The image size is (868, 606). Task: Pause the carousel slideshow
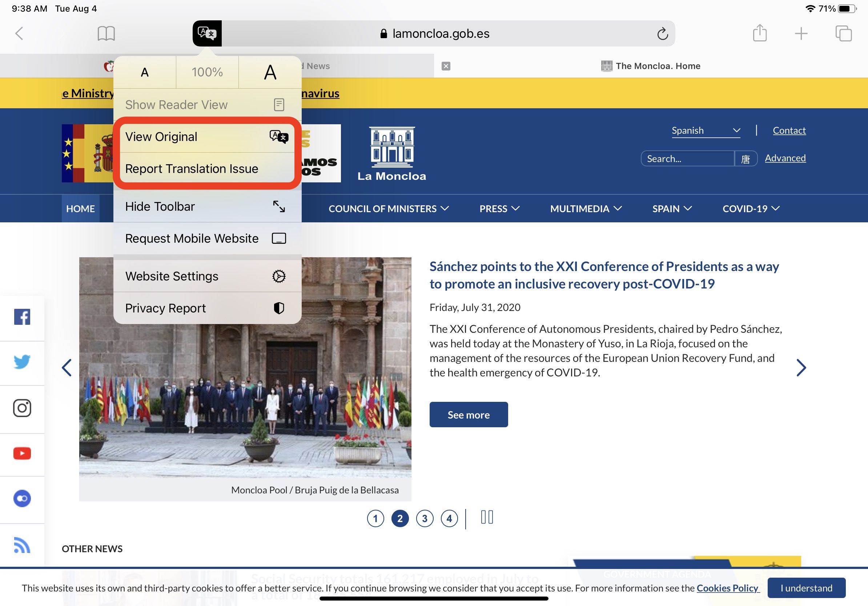(x=487, y=517)
